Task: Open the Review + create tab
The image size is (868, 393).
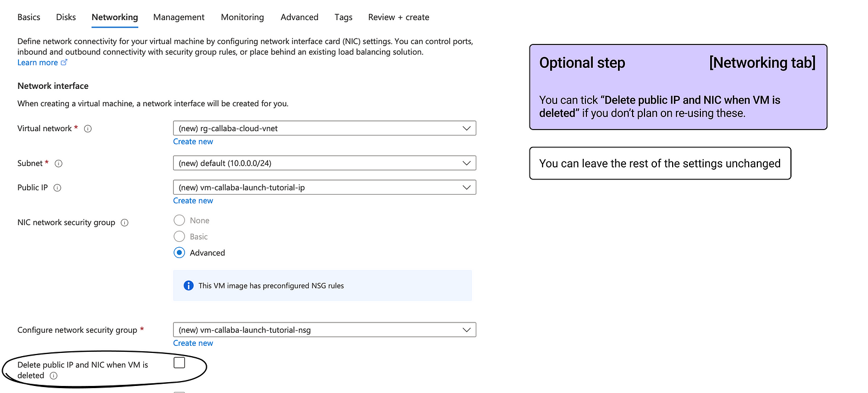Action: (x=398, y=17)
